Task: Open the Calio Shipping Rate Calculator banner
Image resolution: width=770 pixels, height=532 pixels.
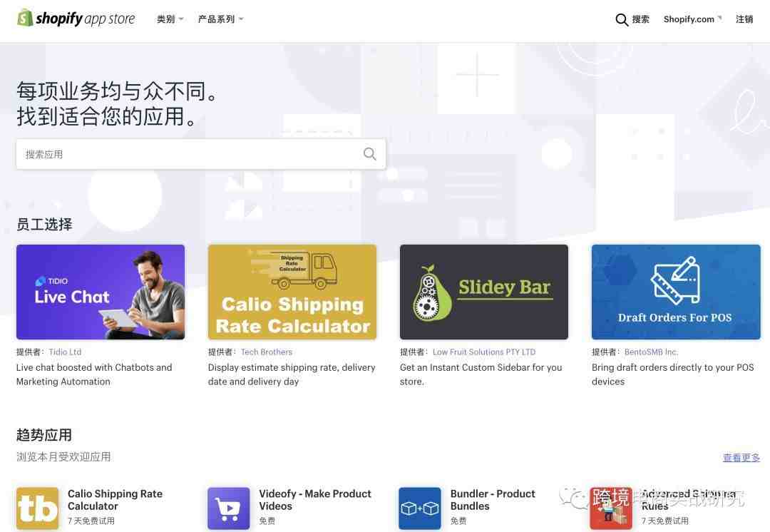Action: [x=292, y=292]
